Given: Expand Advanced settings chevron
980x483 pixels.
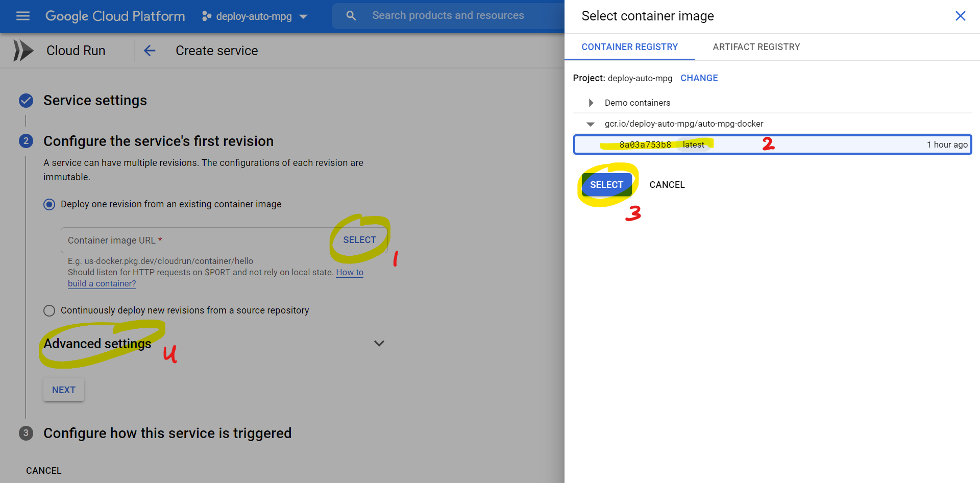Looking at the screenshot, I should pyautogui.click(x=379, y=343).
